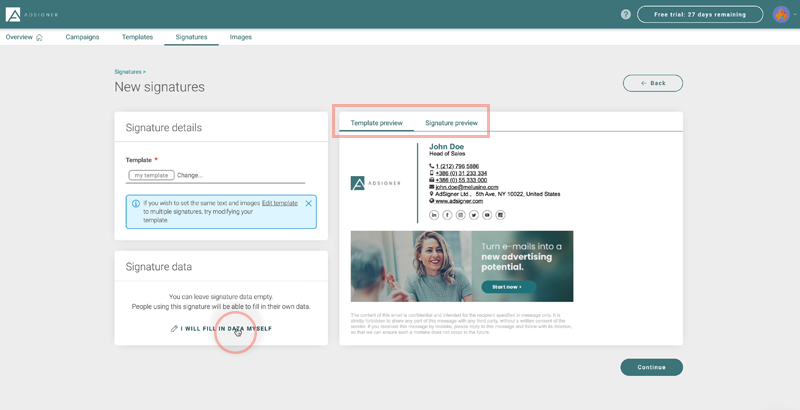The image size is (800, 410).
Task: Click the location pin icon by the address
Action: pyautogui.click(x=432, y=194)
